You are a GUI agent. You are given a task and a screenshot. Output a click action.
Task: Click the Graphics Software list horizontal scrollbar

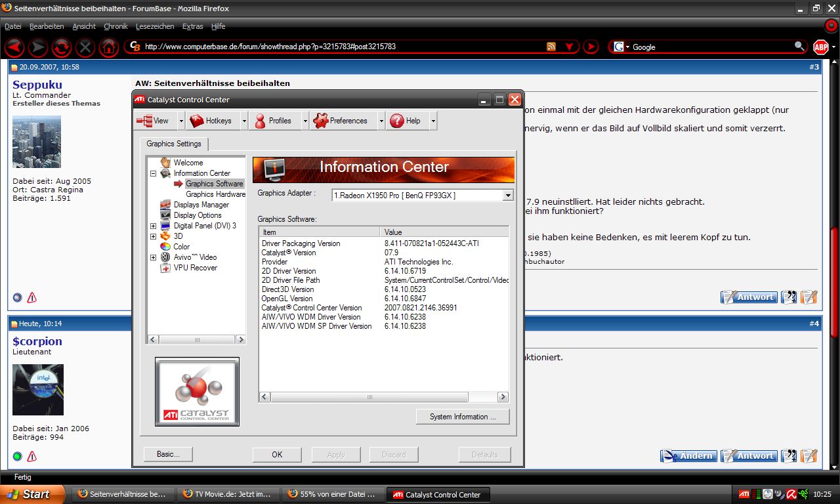(384, 397)
